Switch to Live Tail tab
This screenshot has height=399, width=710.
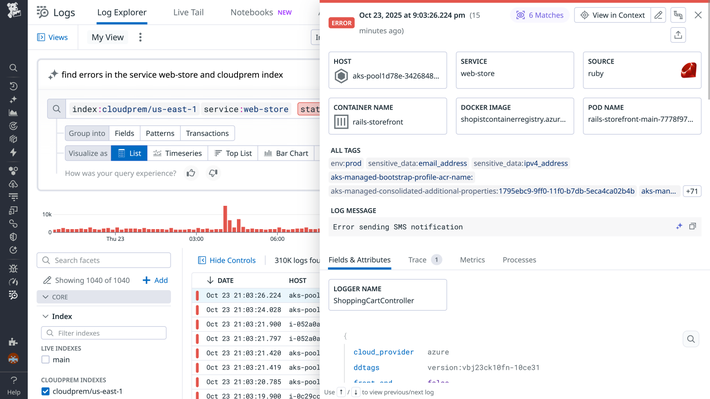[188, 12]
